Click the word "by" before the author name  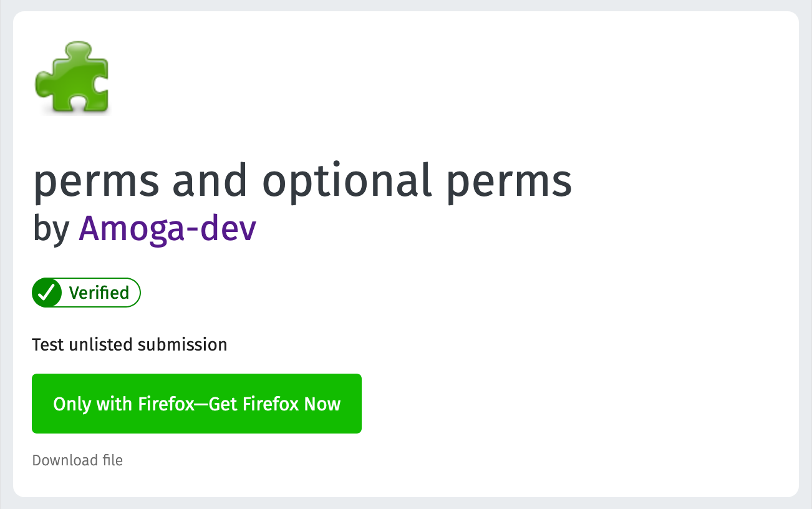coord(51,229)
